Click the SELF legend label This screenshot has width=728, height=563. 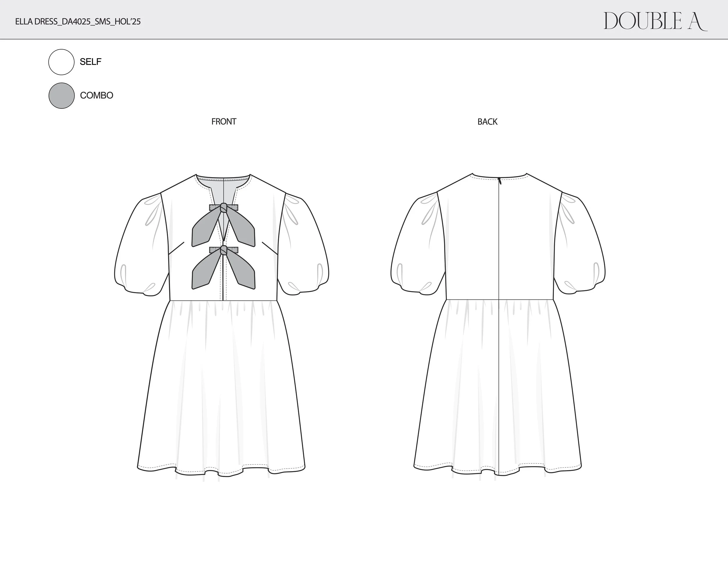90,62
